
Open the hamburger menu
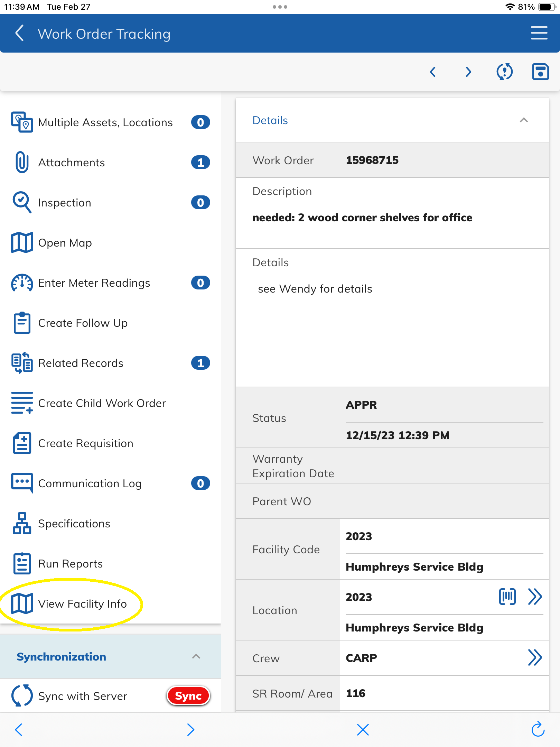539,33
